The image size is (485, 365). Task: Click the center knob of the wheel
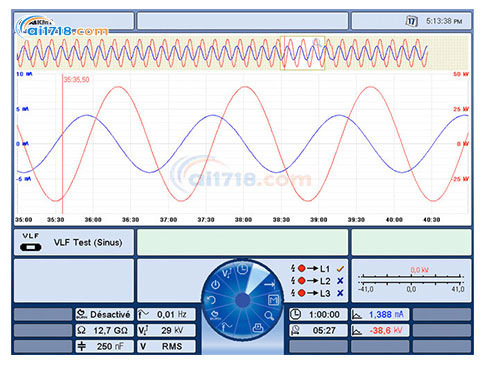(x=242, y=300)
